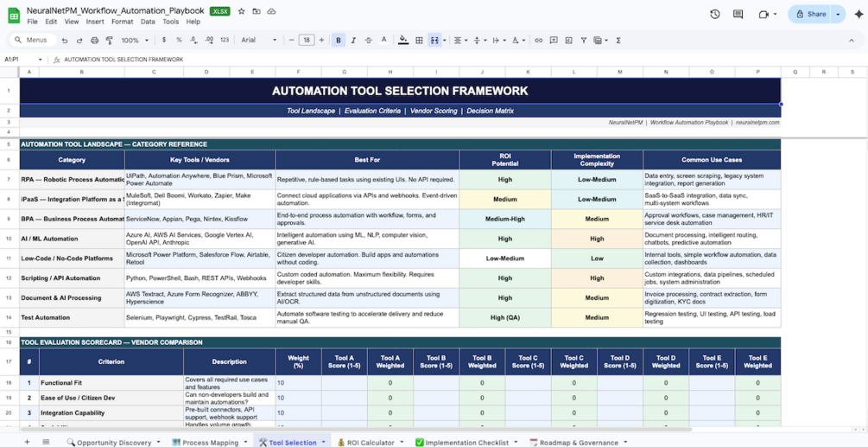Insert a comment from toolbar
The width and height of the screenshot is (868, 447).
(553, 41)
